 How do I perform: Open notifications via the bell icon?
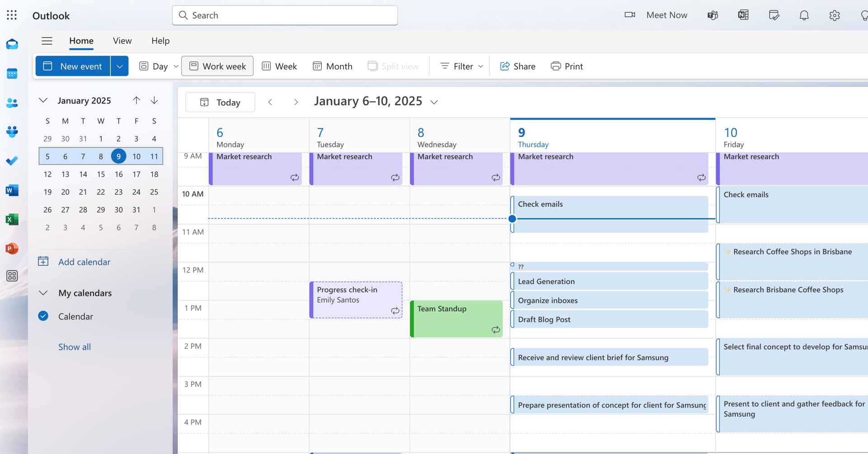pyautogui.click(x=804, y=15)
